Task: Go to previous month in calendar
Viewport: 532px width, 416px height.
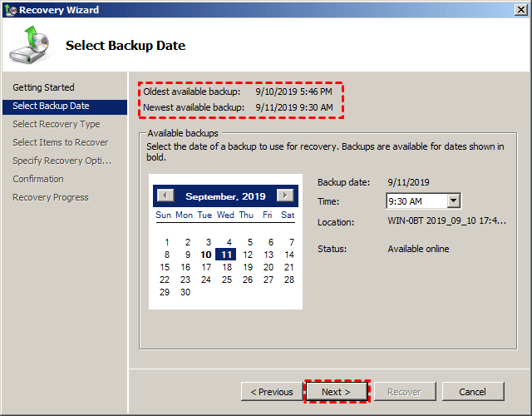Action: click(165, 196)
